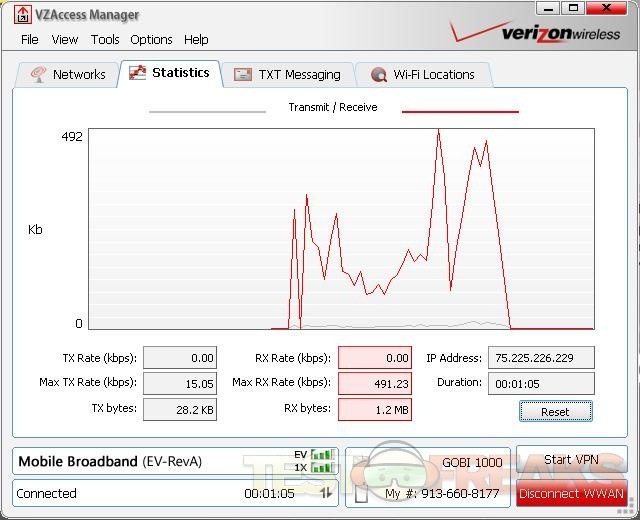
Task: Click the Start VPN button
Action: [x=571, y=460]
